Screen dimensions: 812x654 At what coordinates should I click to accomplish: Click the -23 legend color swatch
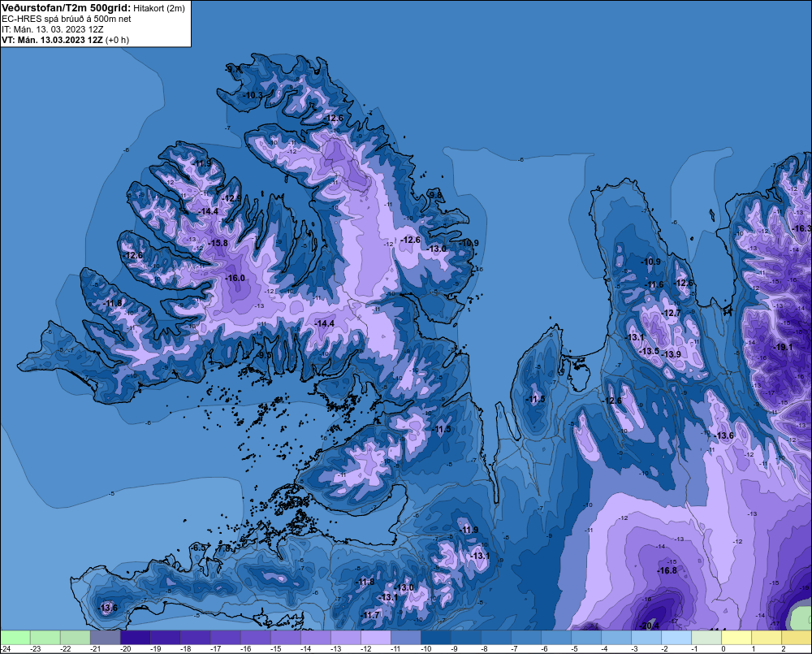45,637
